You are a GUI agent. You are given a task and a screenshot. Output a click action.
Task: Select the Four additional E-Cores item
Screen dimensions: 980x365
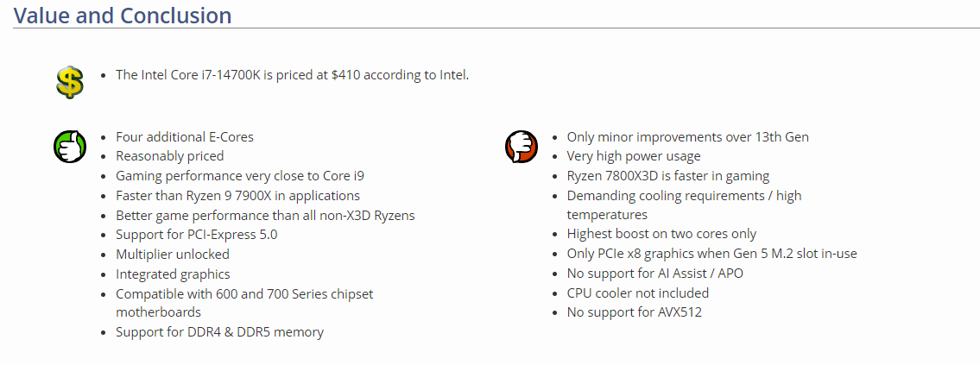(184, 136)
